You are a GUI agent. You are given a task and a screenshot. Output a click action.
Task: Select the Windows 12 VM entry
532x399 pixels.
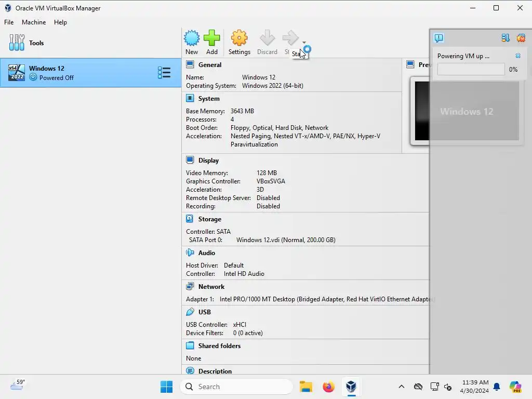(x=90, y=73)
